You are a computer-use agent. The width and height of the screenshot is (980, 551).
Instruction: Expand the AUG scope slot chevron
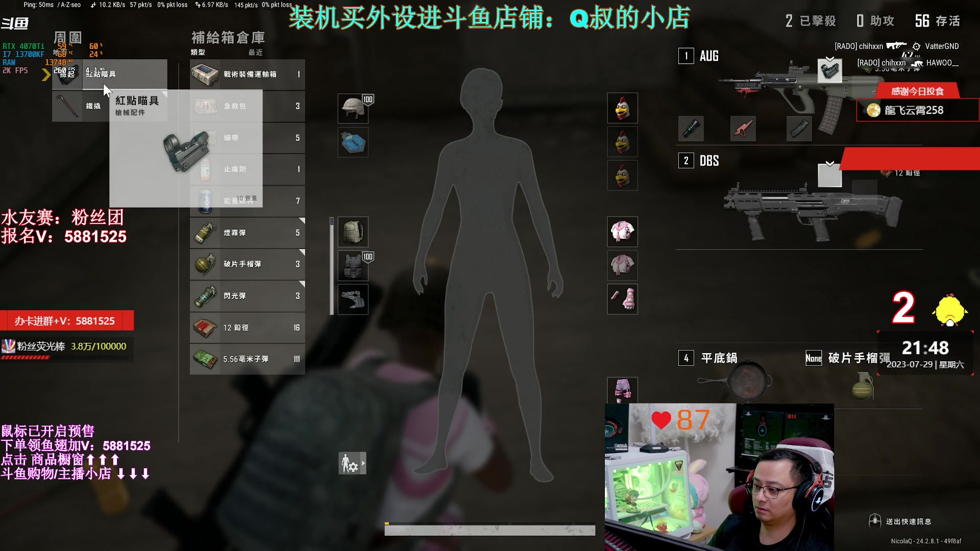pos(830,59)
